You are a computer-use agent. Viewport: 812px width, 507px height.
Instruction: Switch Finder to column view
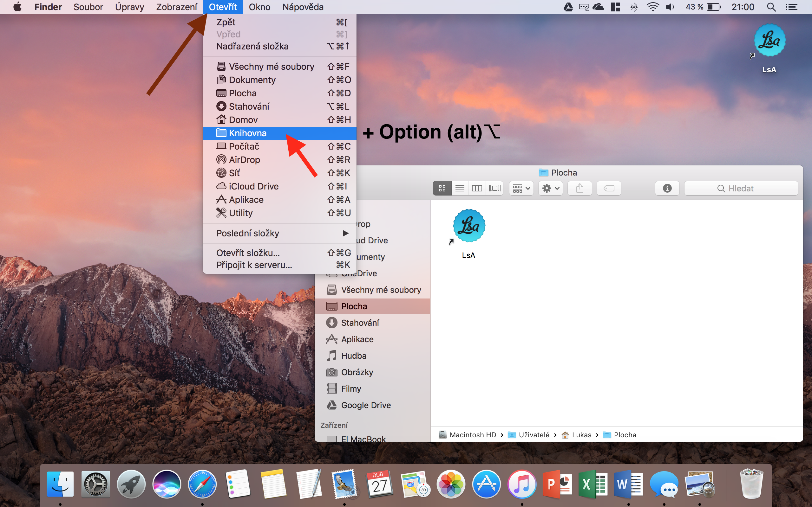pos(477,189)
